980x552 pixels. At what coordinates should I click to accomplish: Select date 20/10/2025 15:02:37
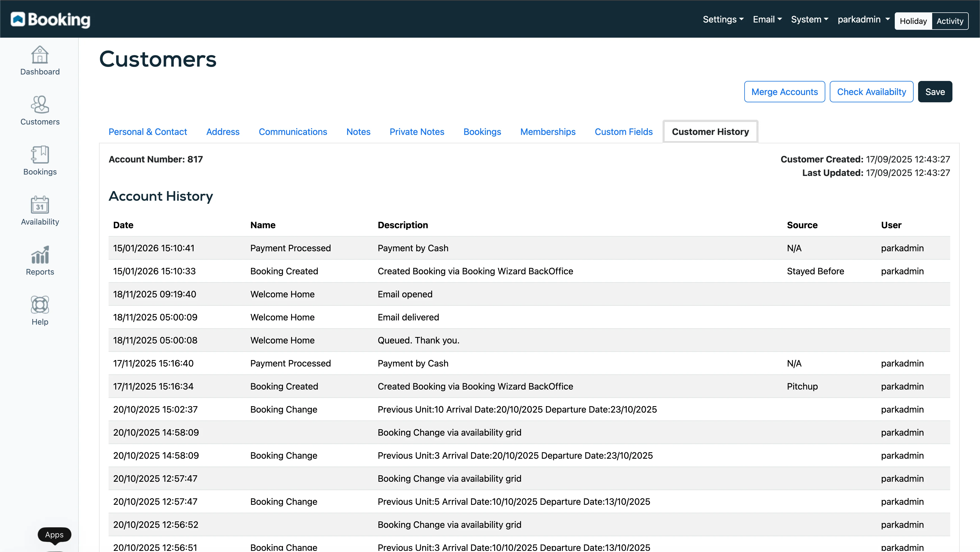click(155, 409)
